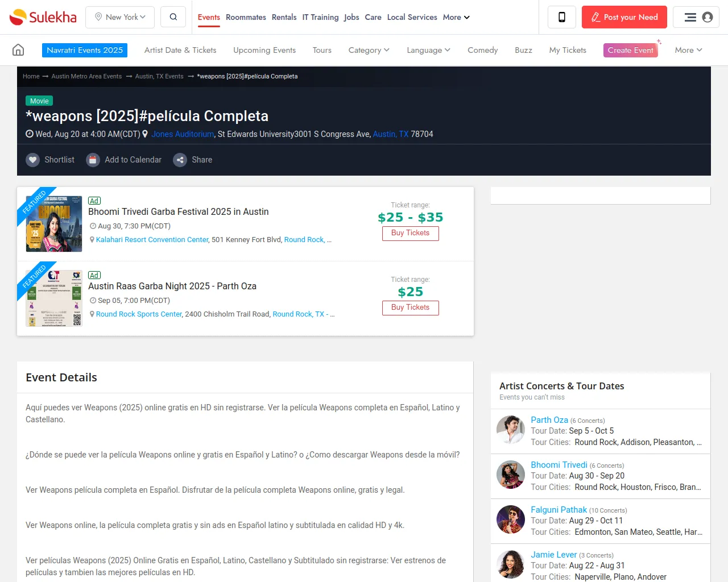The height and width of the screenshot is (582, 728).
Task: Click the Share icon
Action: click(180, 160)
